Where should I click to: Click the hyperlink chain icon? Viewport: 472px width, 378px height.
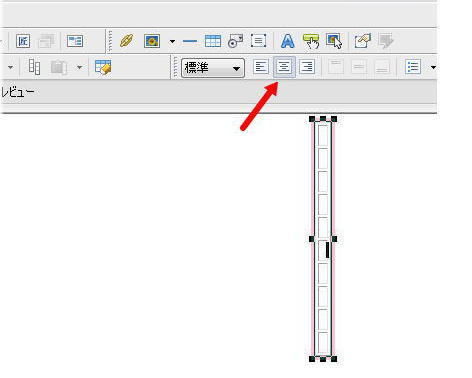point(127,41)
